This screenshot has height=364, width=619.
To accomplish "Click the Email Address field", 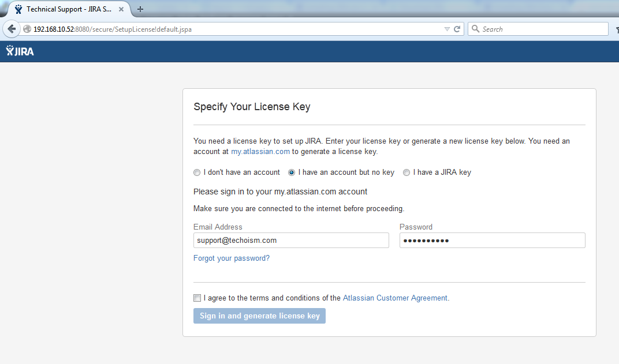I will tap(291, 240).
